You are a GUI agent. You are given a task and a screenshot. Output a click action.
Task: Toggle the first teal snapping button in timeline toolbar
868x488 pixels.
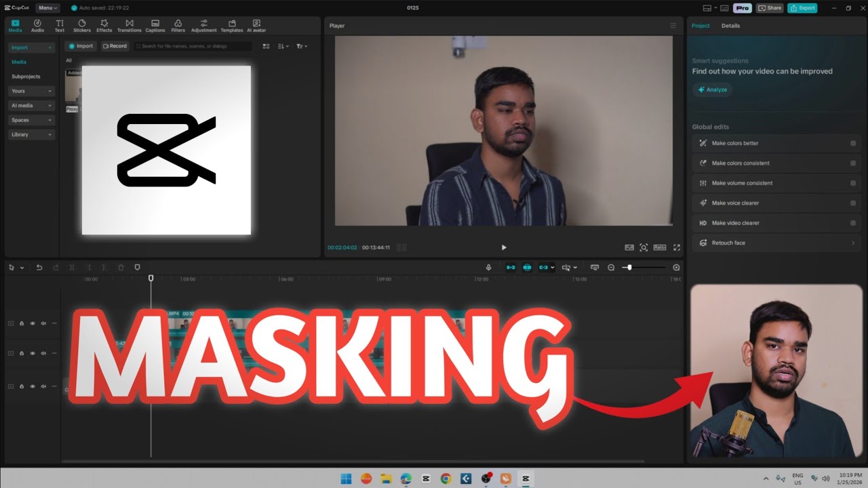click(511, 268)
